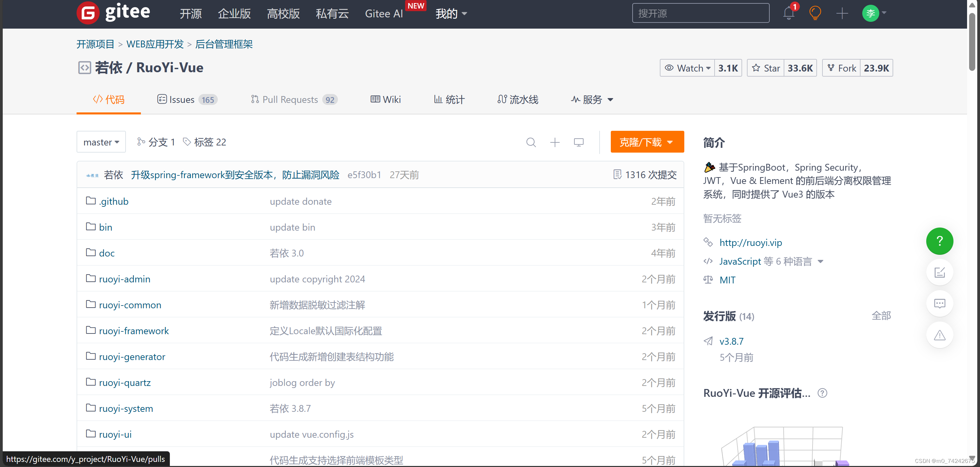Screen dimensions: 980x467
Task: Click 开源 in top navigation
Action: pos(191,14)
